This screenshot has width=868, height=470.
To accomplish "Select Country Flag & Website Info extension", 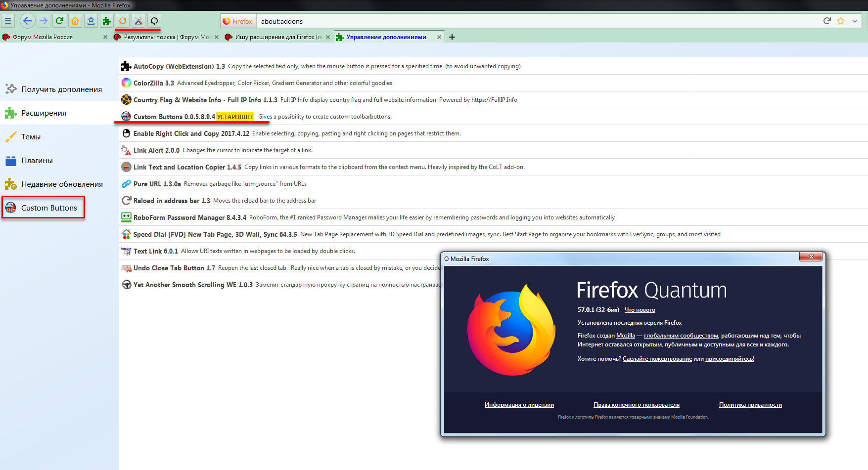I will 493,100.
